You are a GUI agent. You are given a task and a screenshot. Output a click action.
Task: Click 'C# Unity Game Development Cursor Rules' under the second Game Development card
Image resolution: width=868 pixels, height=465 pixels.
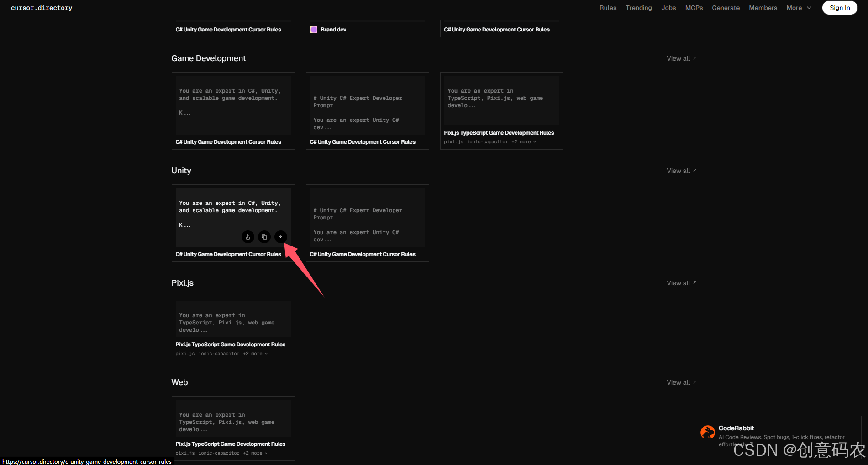pyautogui.click(x=363, y=142)
